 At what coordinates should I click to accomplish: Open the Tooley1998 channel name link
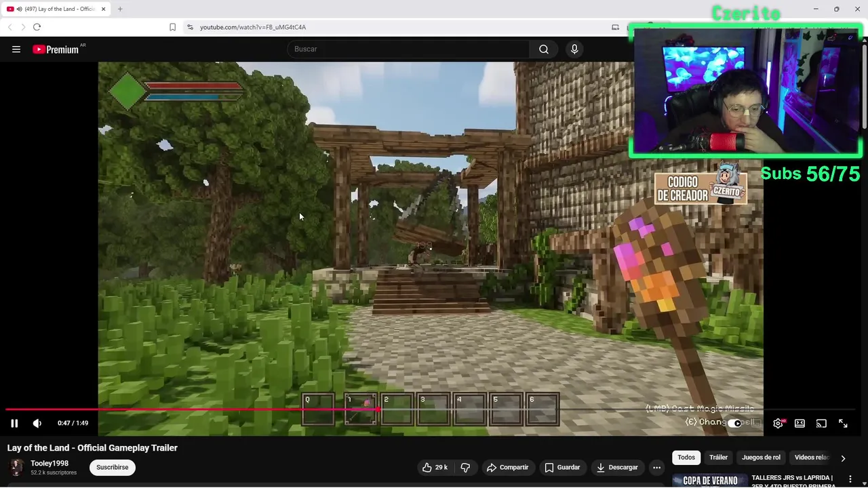tap(50, 464)
